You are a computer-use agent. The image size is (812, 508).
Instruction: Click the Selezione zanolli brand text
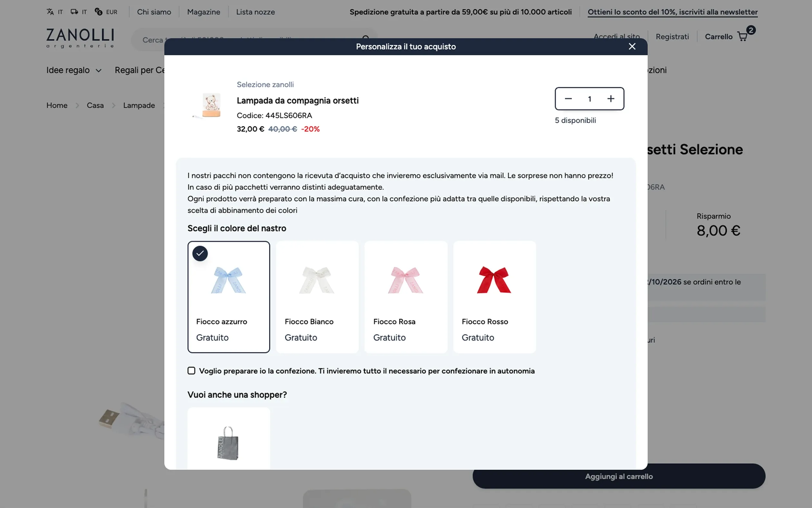(265, 84)
